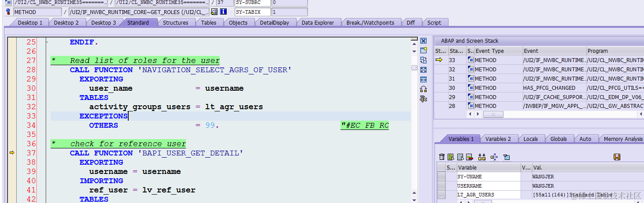Click the LT_AGR_USERS Standard Table value

pos(572,195)
